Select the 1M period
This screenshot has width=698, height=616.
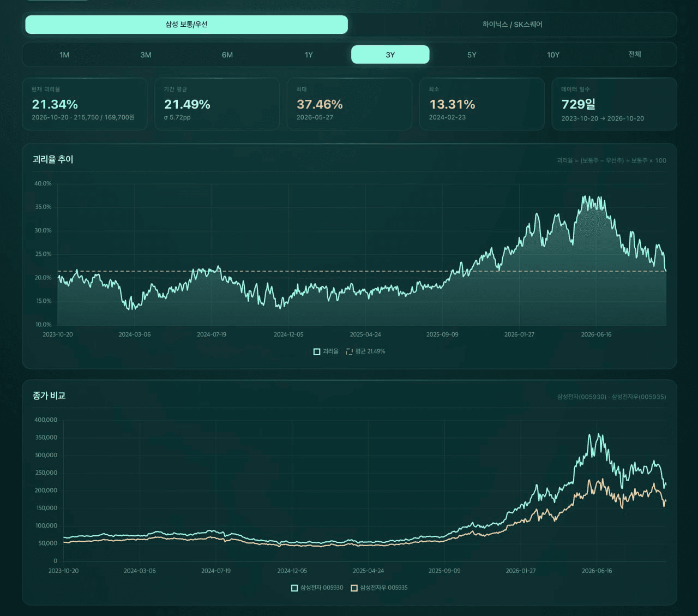tap(64, 55)
